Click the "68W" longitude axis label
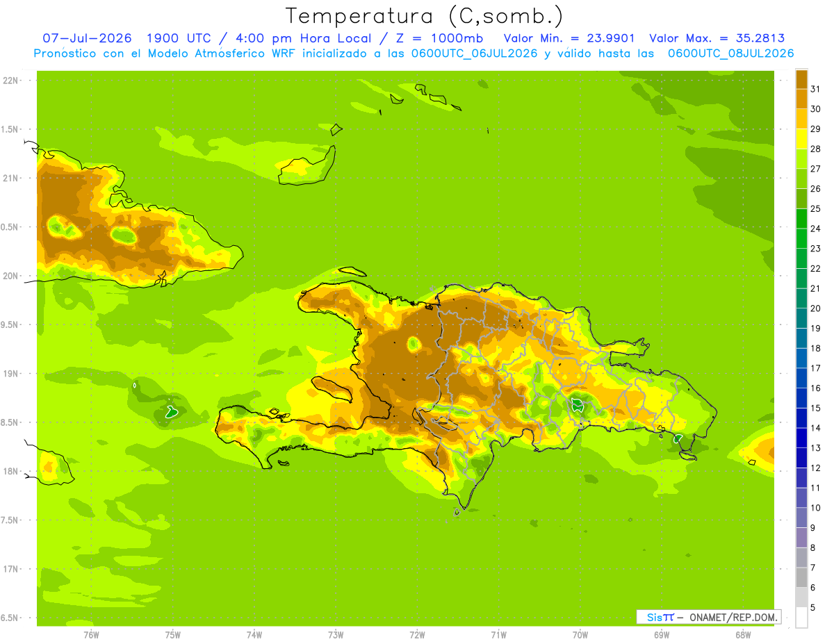 click(743, 634)
